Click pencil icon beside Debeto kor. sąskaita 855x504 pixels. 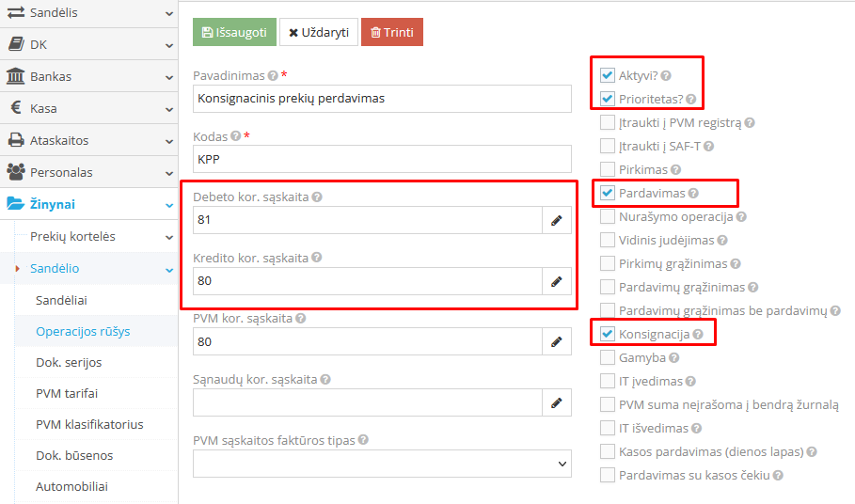[556, 220]
